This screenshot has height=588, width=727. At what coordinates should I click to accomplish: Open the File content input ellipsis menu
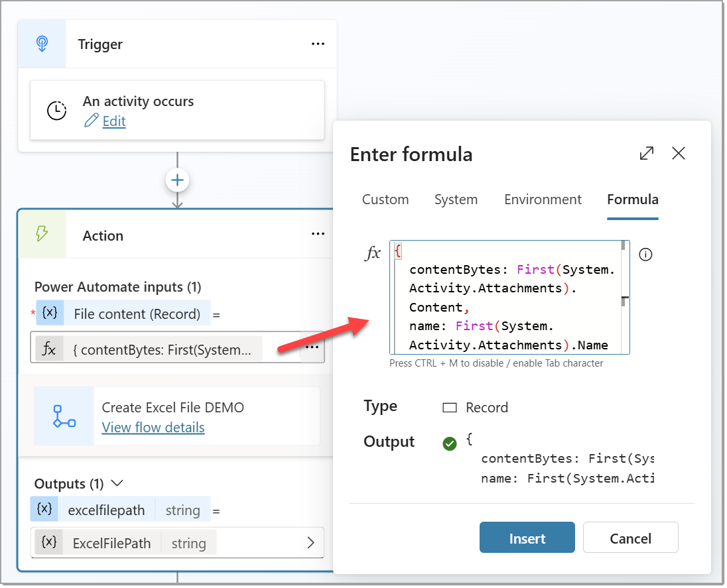point(312,347)
